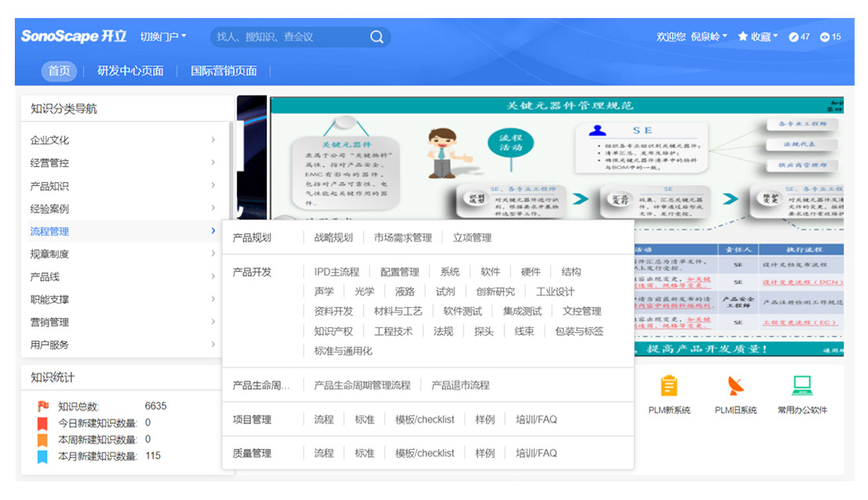
Task: Open the PLM旧系统 satellite dish icon
Action: (735, 387)
